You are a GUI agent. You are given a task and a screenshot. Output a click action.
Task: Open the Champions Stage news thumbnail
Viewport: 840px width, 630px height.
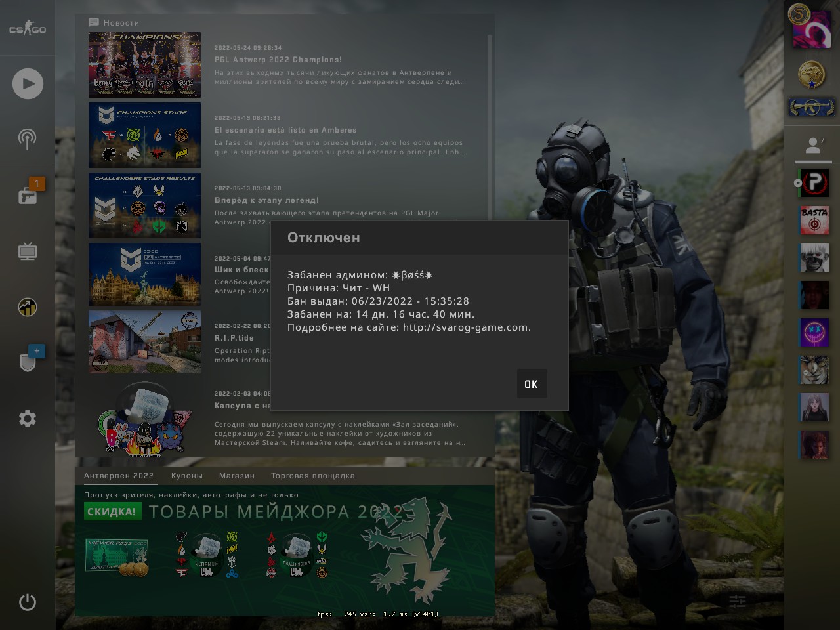coord(144,135)
